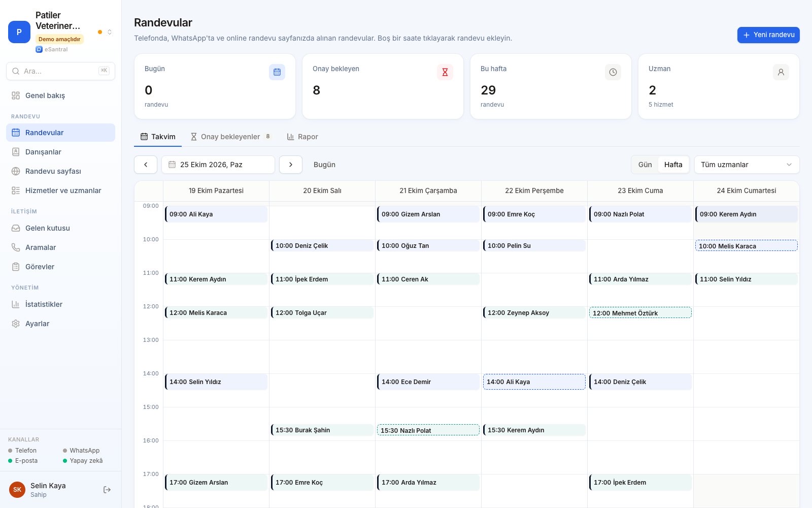Open 14:00 Ali Kaya appointment on Thursday
The height and width of the screenshot is (508, 812).
[534, 382]
